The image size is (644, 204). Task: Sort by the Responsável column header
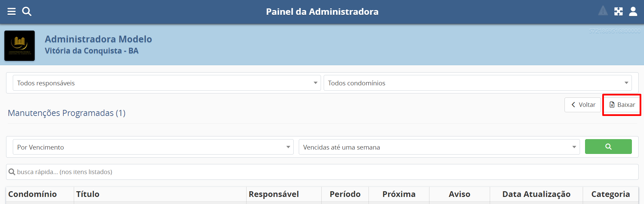273,194
